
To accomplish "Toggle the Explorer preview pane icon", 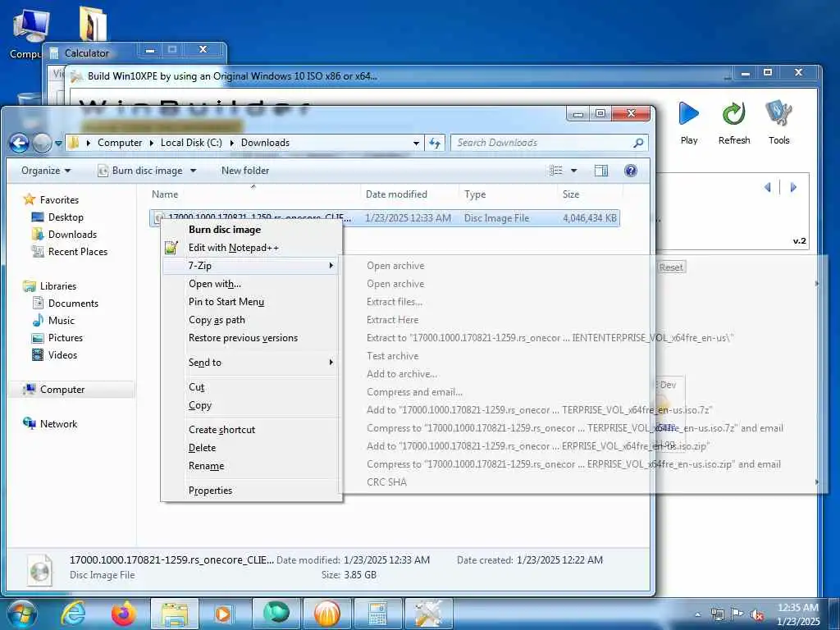I will (x=601, y=171).
